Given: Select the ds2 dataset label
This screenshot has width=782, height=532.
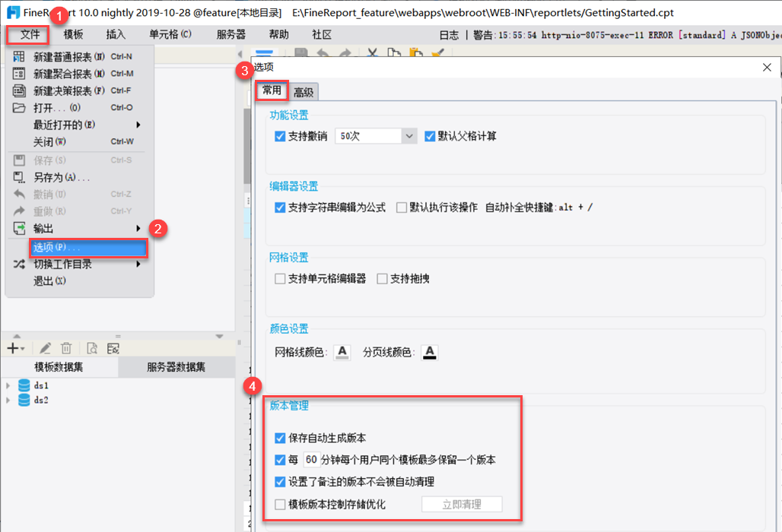Looking at the screenshot, I should 41,400.
